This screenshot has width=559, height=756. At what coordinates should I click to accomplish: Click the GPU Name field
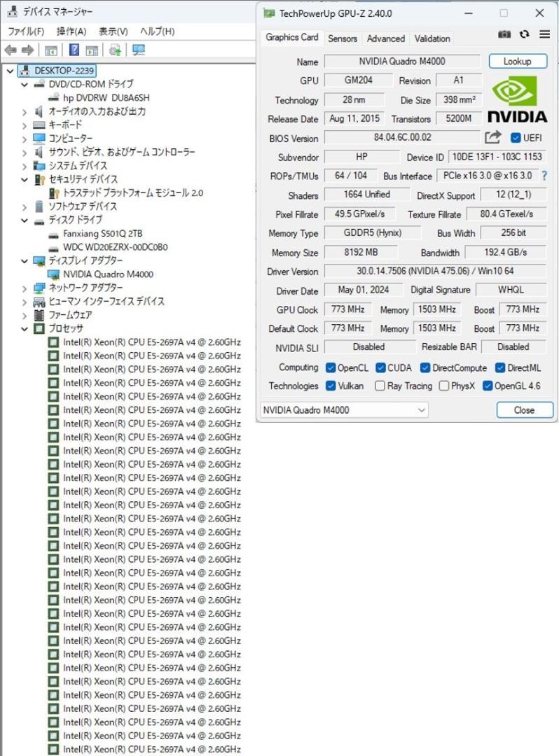(402, 61)
